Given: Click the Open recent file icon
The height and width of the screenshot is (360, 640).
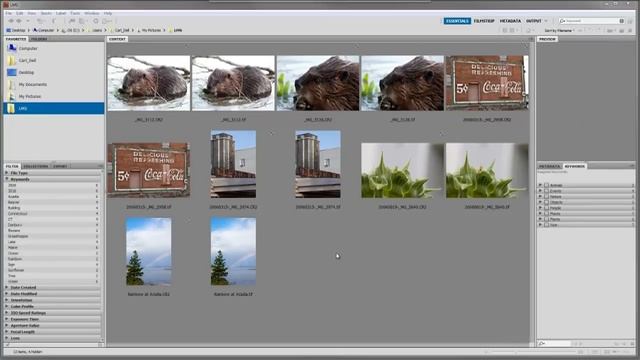Looking at the screenshot, I should [611, 31].
